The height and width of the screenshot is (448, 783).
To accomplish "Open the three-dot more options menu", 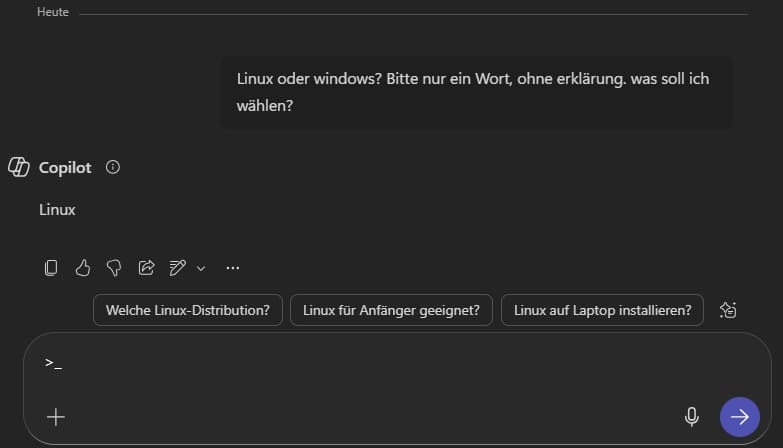I will pos(233,267).
